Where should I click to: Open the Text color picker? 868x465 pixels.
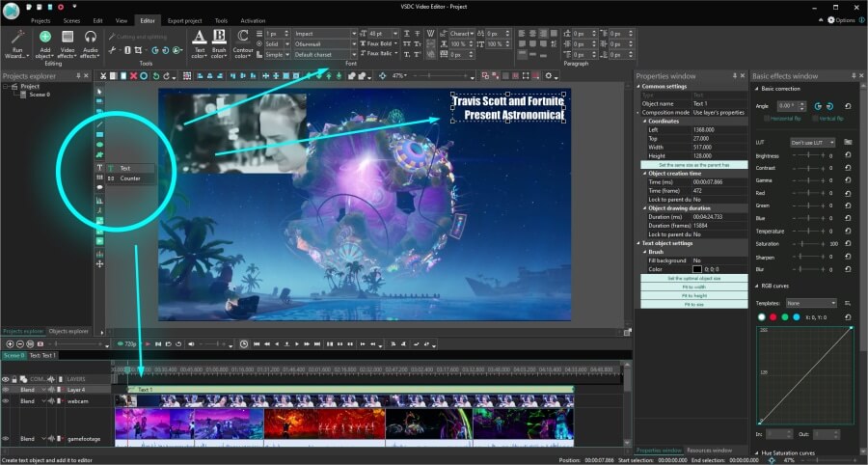[200, 44]
